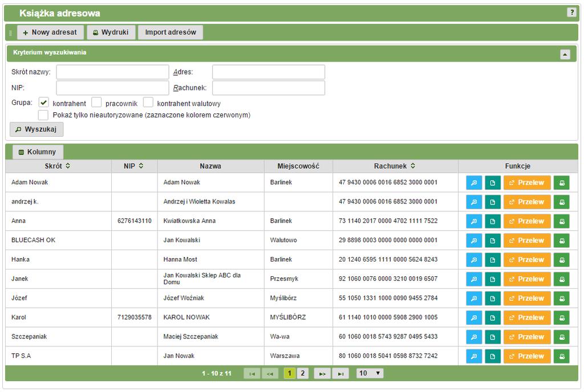This screenshot has width=584, height=392.
Task: Open the Wydruki printouts button
Action: [x=111, y=32]
